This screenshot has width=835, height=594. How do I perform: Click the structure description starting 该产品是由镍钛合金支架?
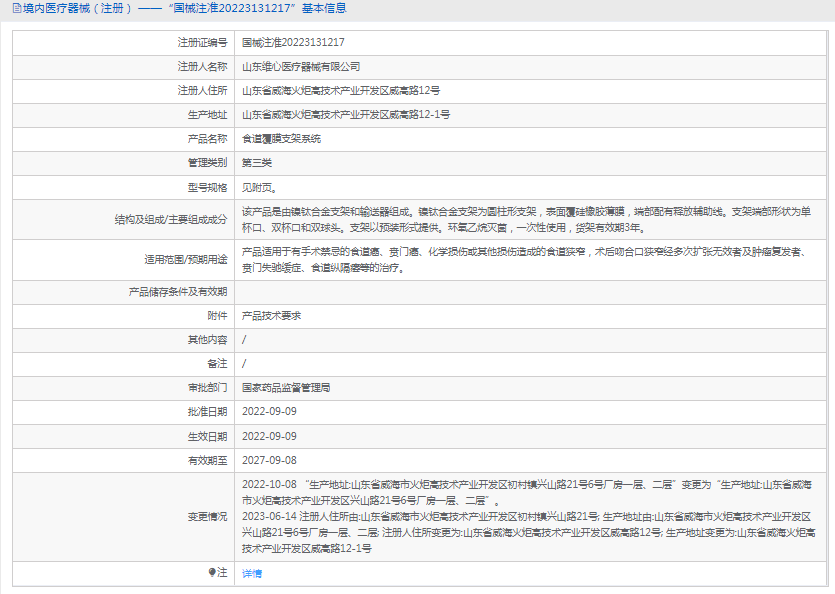pyautogui.click(x=526, y=219)
